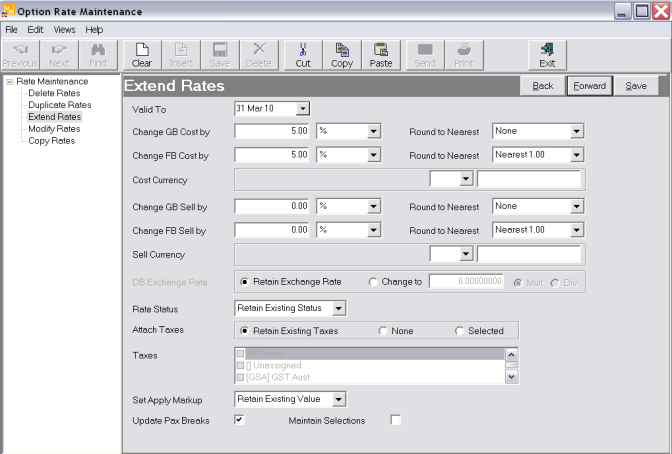Click the Forward button
This screenshot has width=672, height=454.
click(x=590, y=86)
